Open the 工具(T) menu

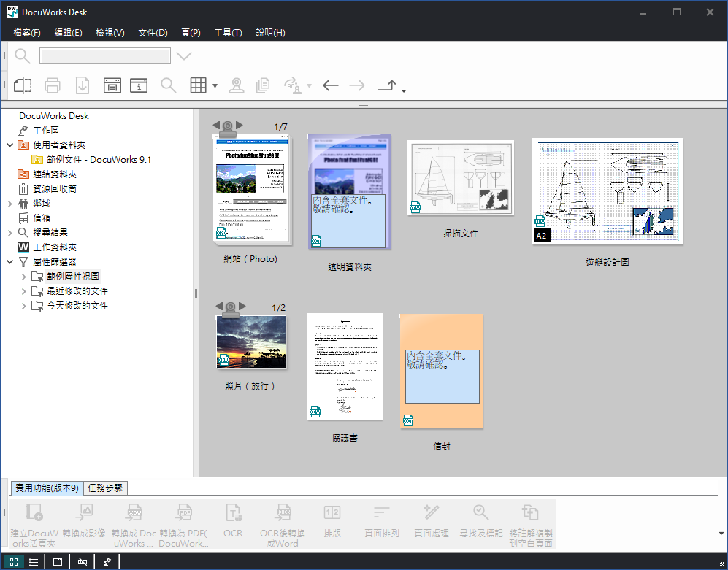click(228, 33)
